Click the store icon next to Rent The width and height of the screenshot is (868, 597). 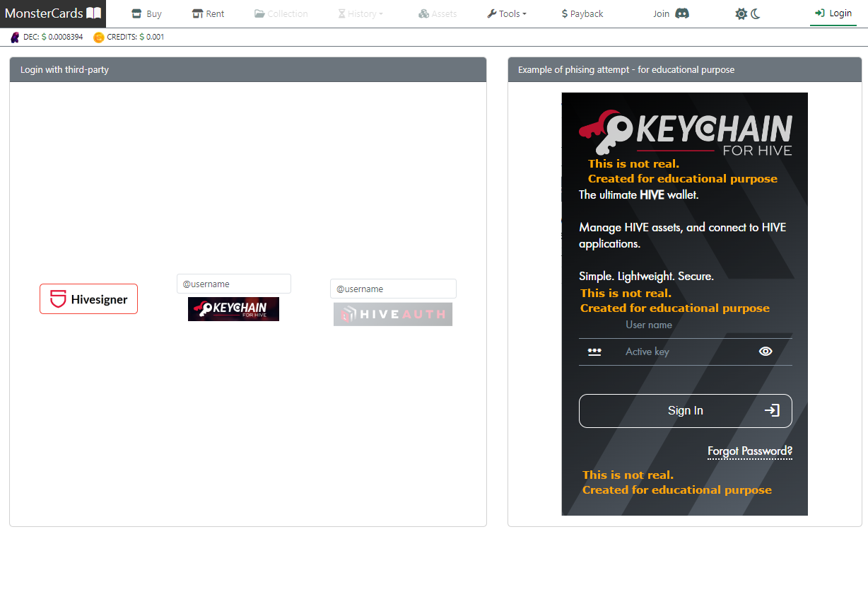pyautogui.click(x=198, y=13)
